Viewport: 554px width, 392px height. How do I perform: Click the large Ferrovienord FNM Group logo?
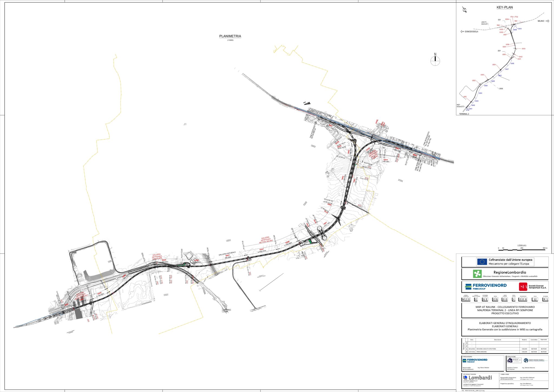486,286
